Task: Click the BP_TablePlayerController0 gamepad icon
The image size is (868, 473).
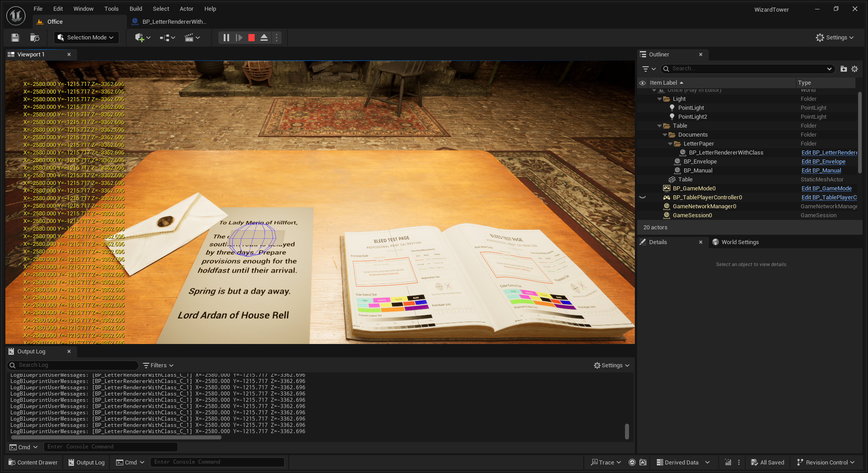Action: 666,197
